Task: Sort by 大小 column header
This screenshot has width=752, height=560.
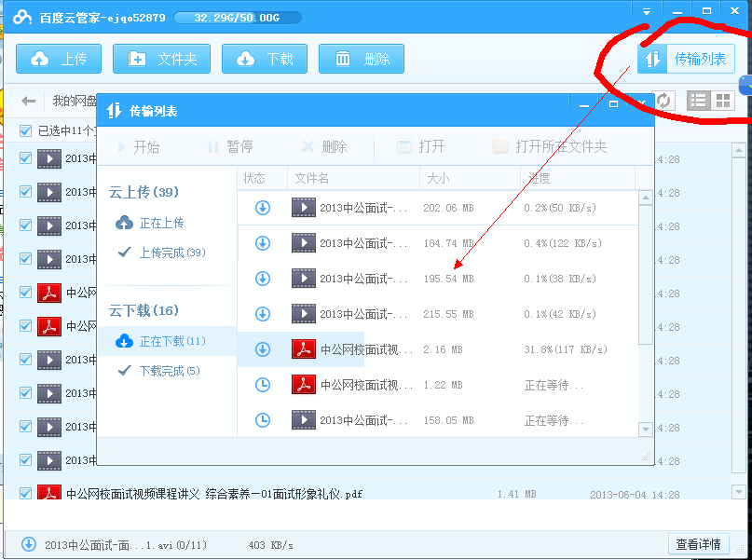Action: point(470,178)
